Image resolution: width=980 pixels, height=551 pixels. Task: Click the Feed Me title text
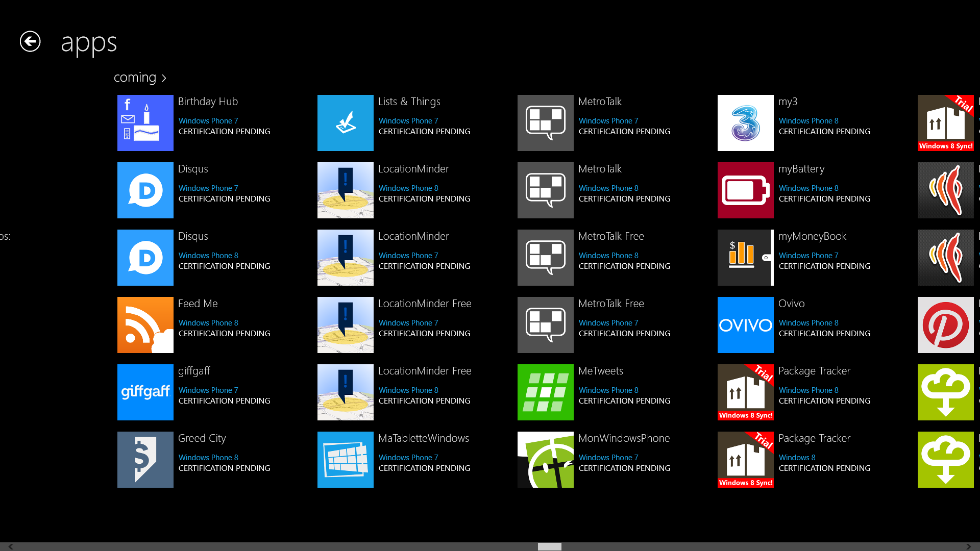pyautogui.click(x=198, y=304)
